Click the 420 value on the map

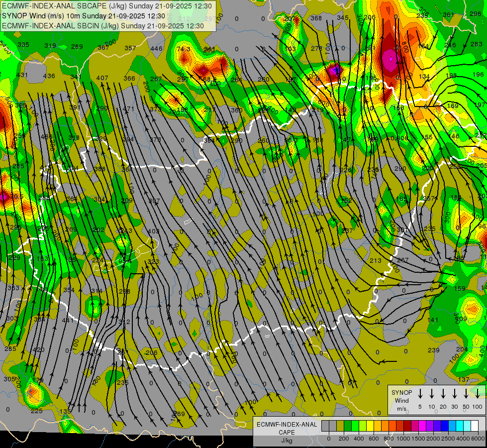point(38,350)
